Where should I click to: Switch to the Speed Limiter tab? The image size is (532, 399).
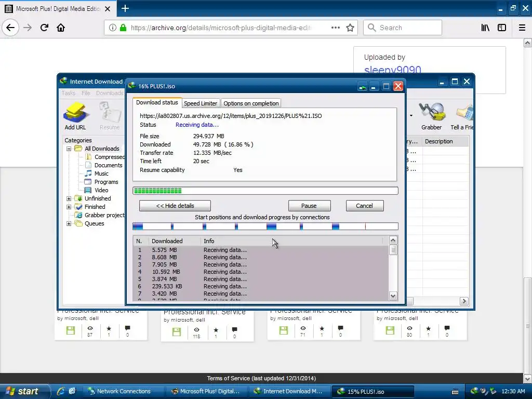pyautogui.click(x=201, y=103)
